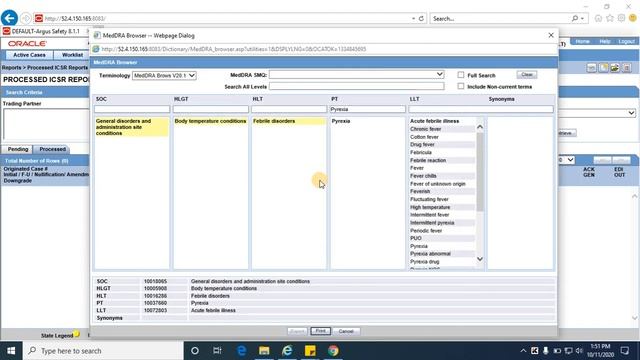Expand browser search provider dropdown arrow
The image size is (640, 360).
(x=582, y=18)
